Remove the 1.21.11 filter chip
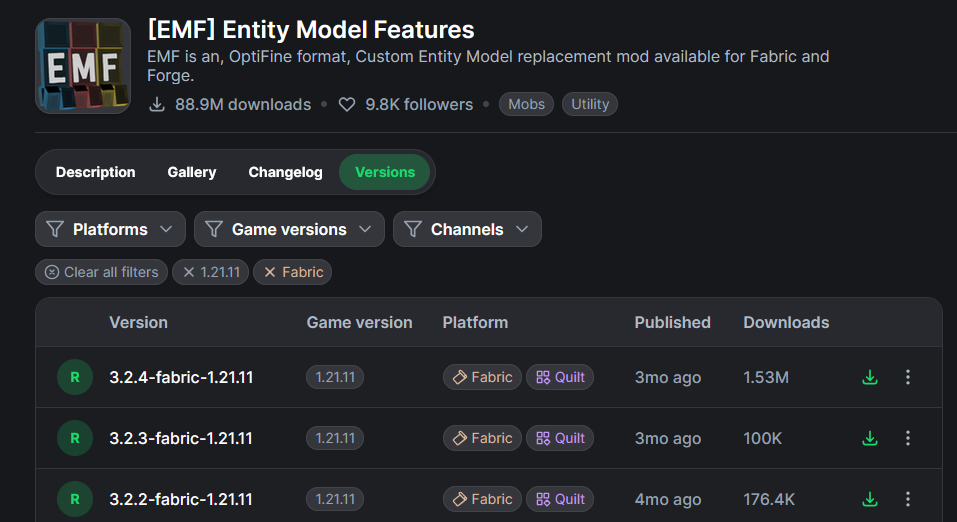This screenshot has height=522, width=957. (211, 272)
